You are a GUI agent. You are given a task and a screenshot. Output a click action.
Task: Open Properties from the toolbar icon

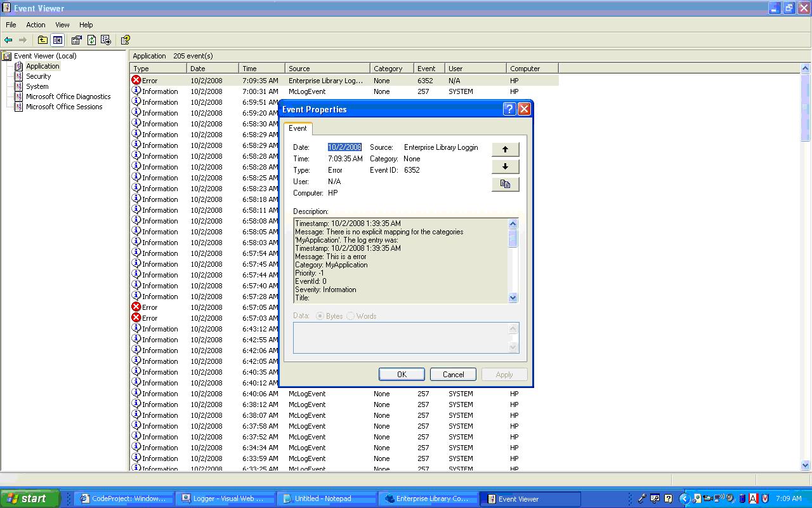point(77,40)
